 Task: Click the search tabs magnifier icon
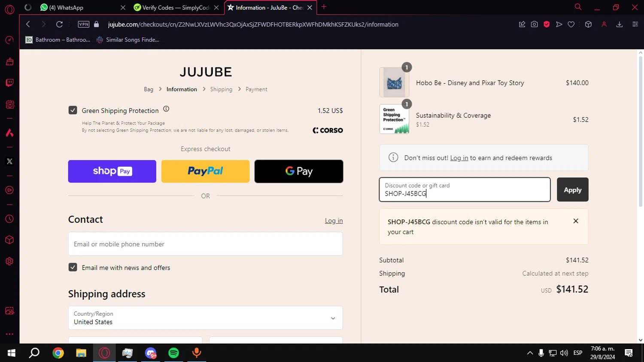click(578, 7)
